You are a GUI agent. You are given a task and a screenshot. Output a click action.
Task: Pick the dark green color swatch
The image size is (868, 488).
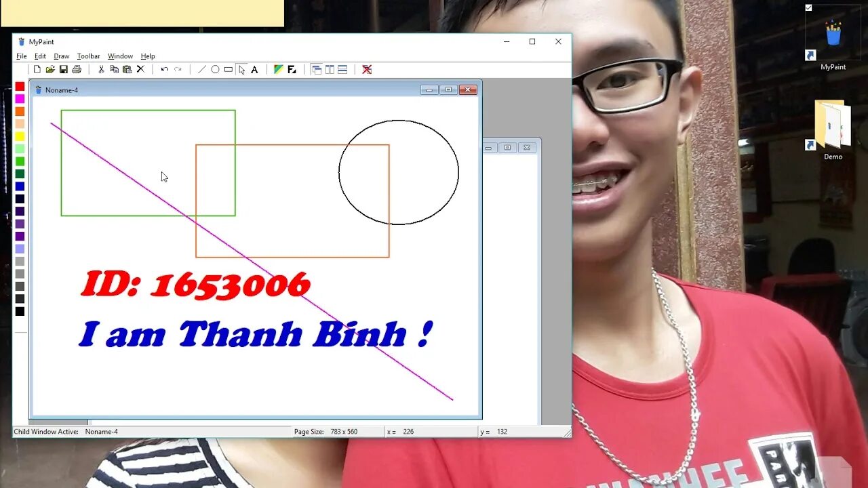pyautogui.click(x=20, y=174)
